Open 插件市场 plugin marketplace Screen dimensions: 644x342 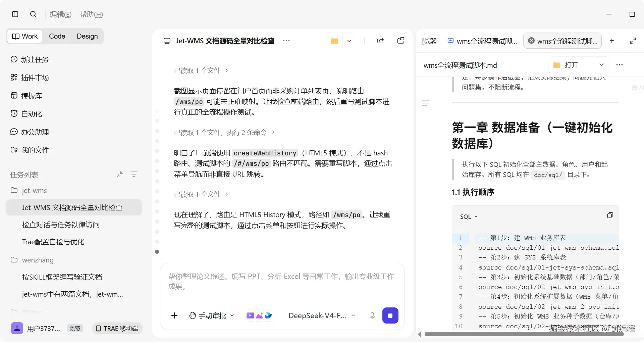tap(30, 78)
